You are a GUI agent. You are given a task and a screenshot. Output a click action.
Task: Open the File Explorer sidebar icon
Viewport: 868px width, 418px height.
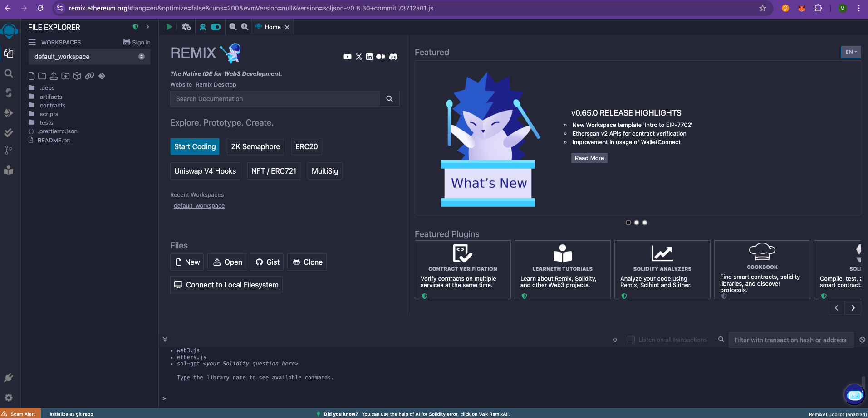9,53
